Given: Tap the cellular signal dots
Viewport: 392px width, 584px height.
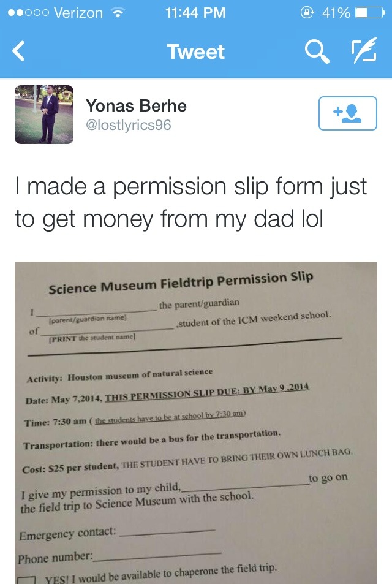Looking at the screenshot, I should coord(28,13).
